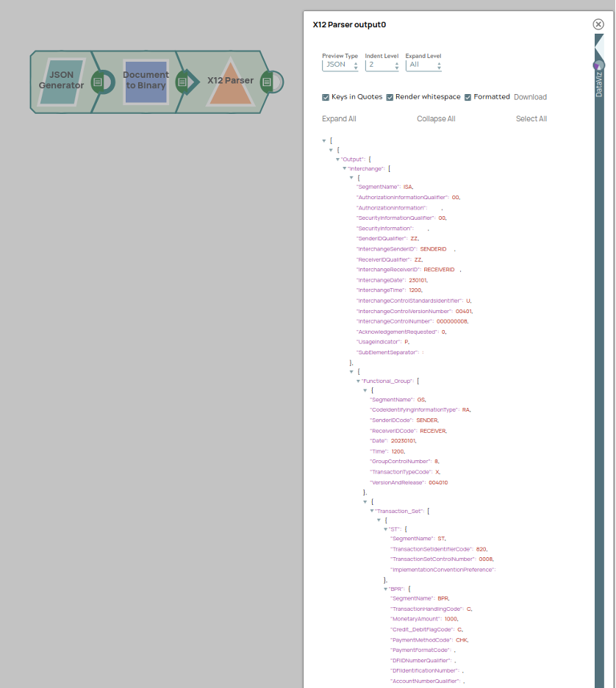The image size is (616, 688).
Task: Collapse the "Interchange" JSON node
Action: 345,168
